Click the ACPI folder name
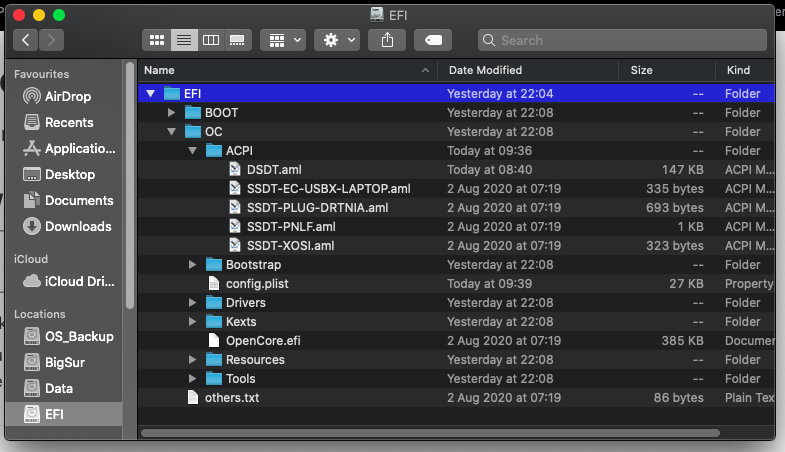Viewport: 785px width, 452px height. point(239,151)
